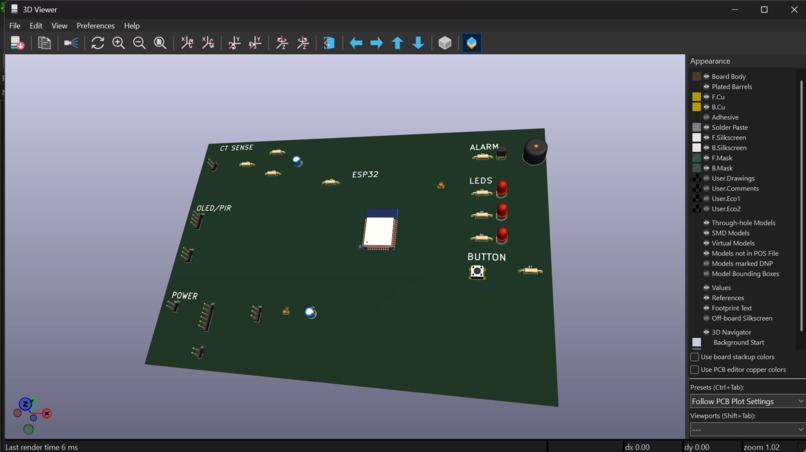Enable Use PCB editor copper colors

(x=694, y=369)
